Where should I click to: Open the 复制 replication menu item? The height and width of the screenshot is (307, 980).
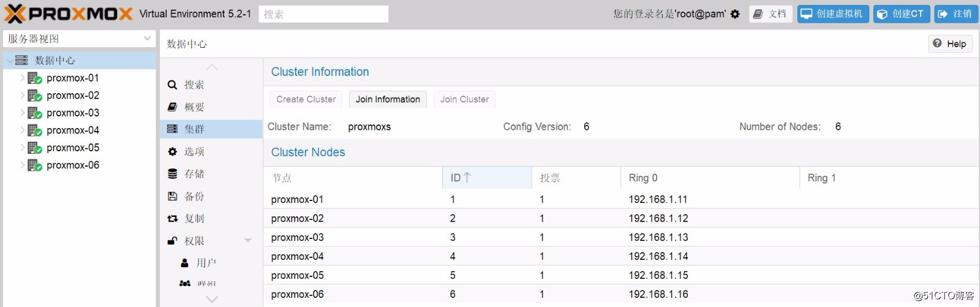pos(211,219)
